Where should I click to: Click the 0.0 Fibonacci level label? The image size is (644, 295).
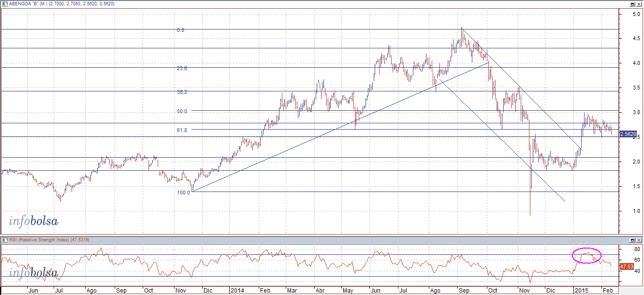tap(180, 30)
